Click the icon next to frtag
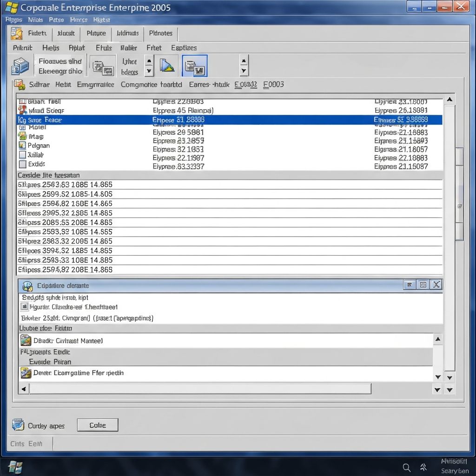The width and height of the screenshot is (476, 476). pos(22,136)
